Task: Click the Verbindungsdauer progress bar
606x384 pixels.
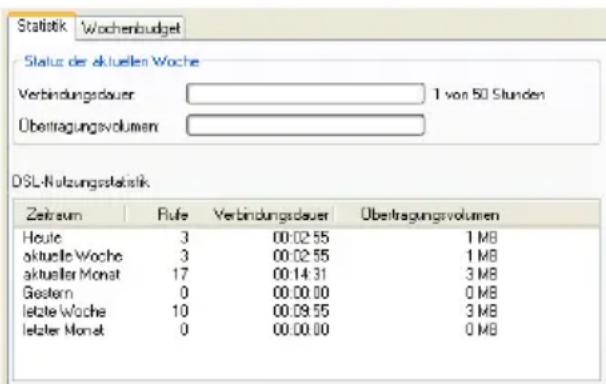Action: coord(305,93)
